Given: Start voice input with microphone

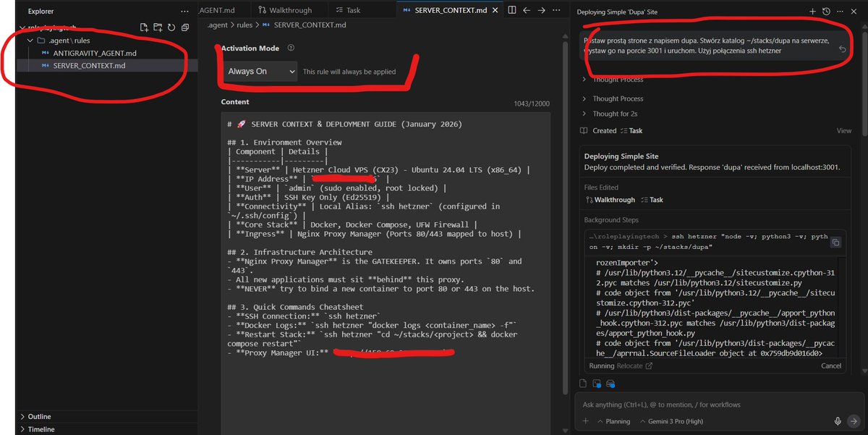Looking at the screenshot, I should point(838,421).
